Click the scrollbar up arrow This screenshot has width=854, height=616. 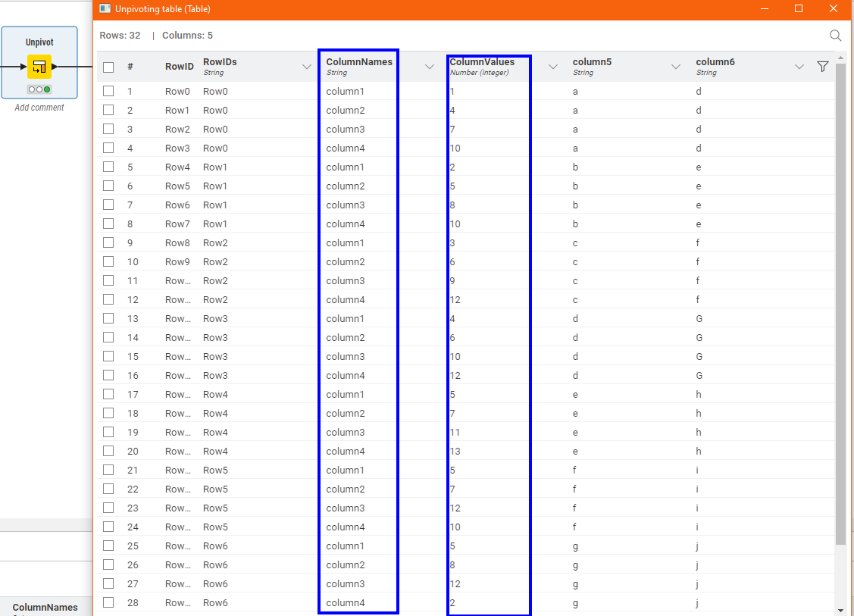pyautogui.click(x=840, y=57)
